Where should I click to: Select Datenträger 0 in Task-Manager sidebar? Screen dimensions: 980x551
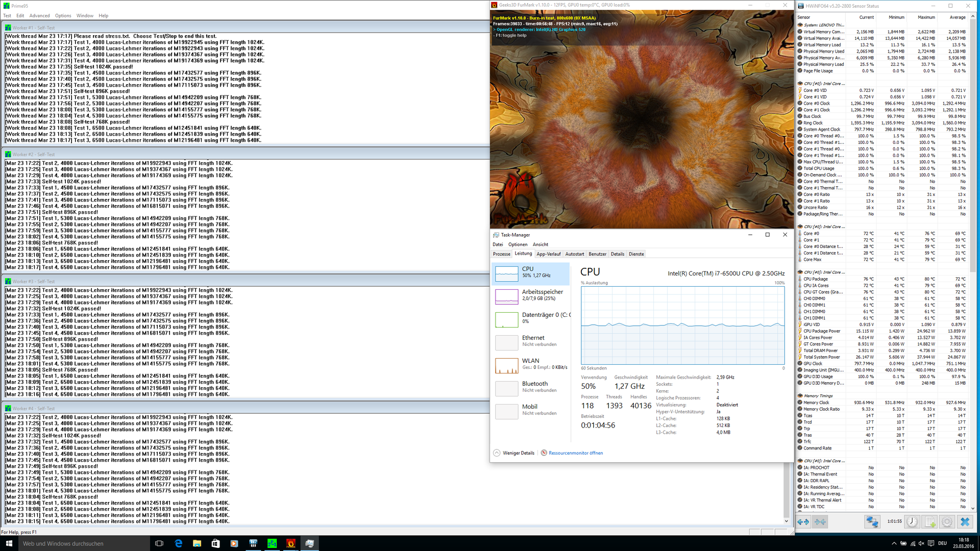[x=531, y=319]
